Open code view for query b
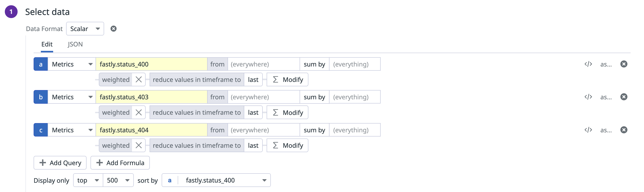644x192 pixels. (x=588, y=97)
